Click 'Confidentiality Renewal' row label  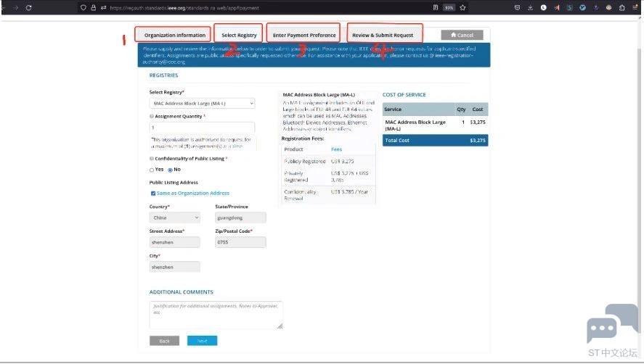(301, 195)
